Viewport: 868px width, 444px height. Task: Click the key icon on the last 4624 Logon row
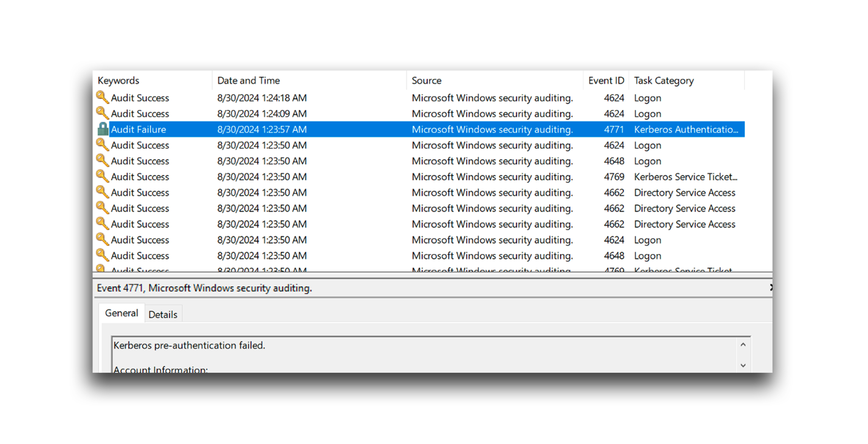[x=102, y=239]
